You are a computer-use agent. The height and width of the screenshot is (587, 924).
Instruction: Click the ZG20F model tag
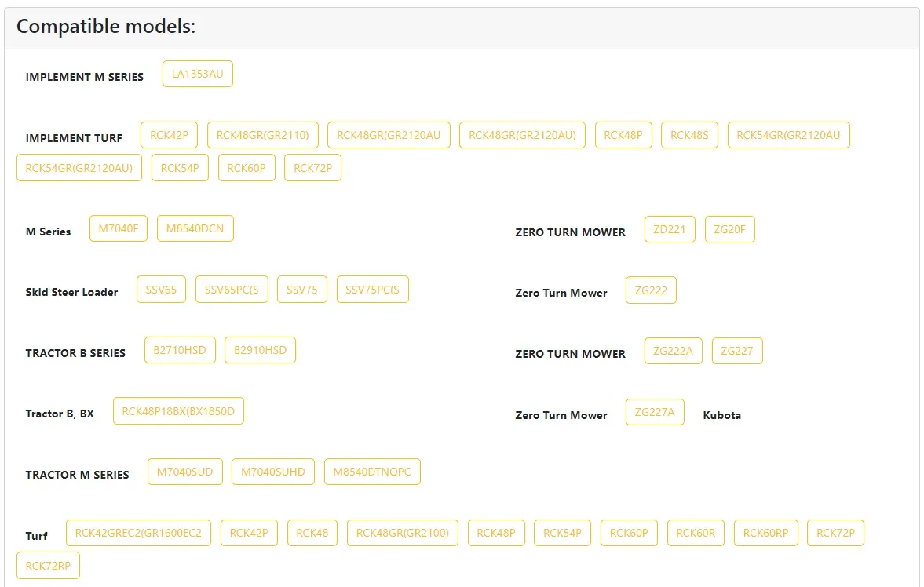[x=729, y=229]
